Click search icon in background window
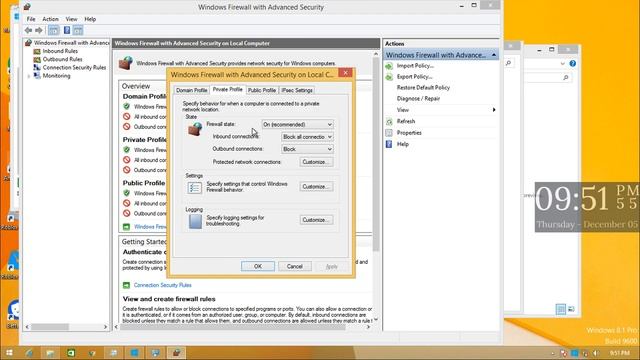Viewport: 640px width, 360px height. click(566, 77)
